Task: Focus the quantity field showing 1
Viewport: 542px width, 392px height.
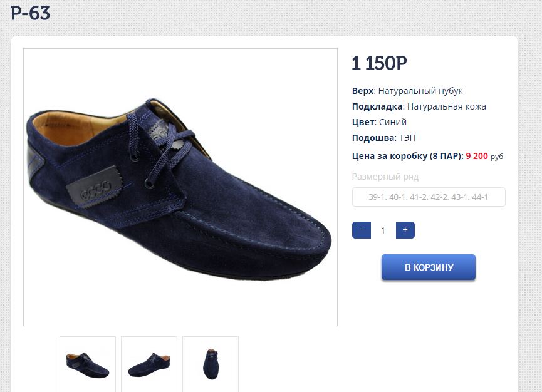Action: point(383,230)
